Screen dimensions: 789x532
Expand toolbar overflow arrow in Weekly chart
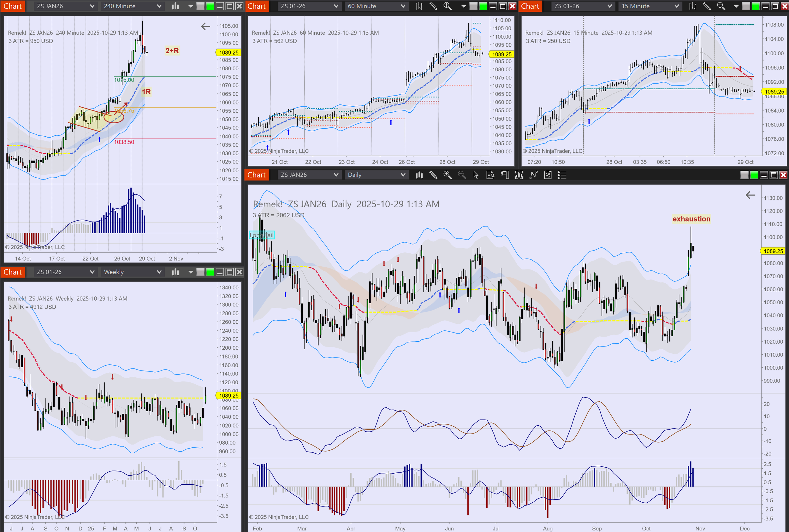190,272
